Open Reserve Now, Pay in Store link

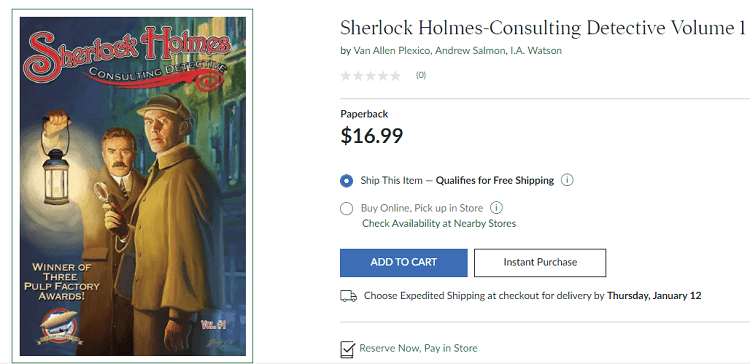(418, 348)
